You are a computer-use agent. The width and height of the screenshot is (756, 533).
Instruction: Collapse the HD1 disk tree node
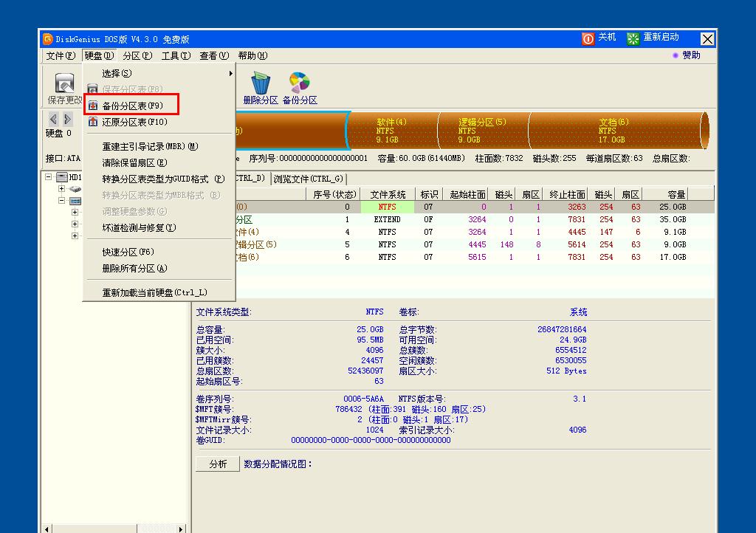click(48, 177)
